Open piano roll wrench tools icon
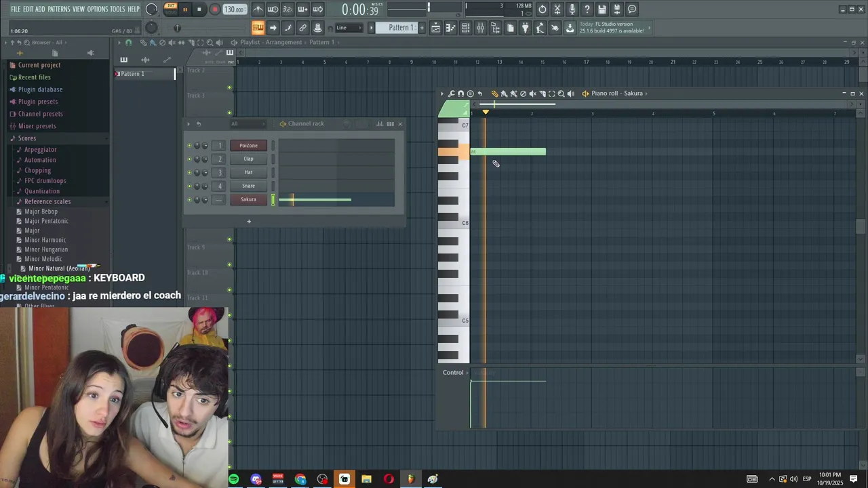 pyautogui.click(x=451, y=94)
